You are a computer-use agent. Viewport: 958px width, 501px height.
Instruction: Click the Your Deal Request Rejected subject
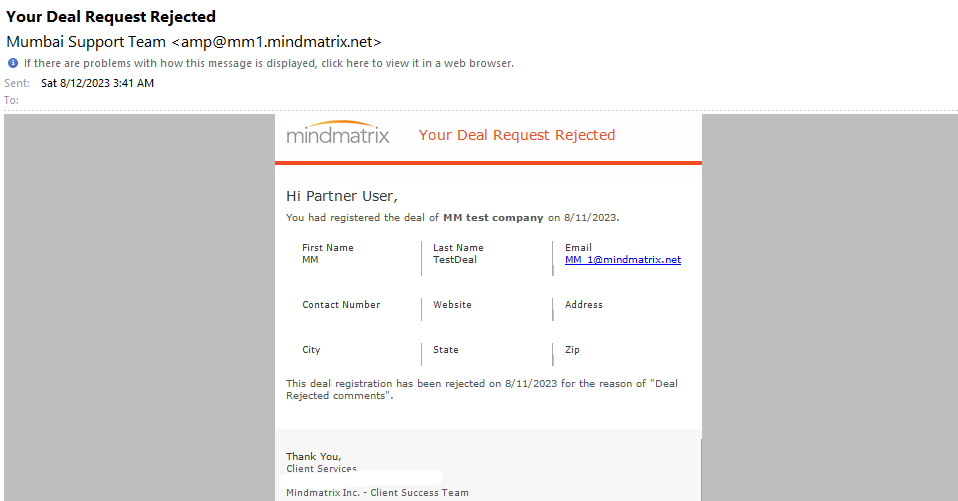coord(111,16)
